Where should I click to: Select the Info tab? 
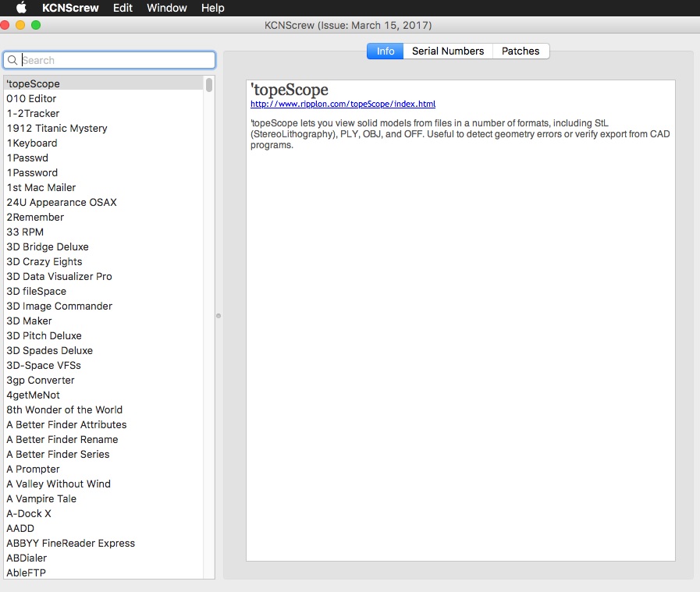[386, 51]
